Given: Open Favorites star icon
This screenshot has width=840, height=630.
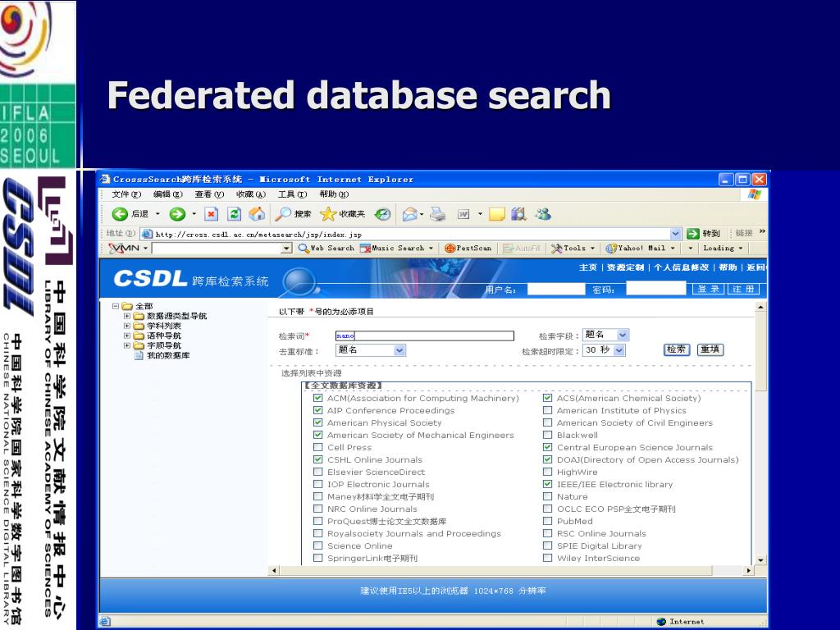Looking at the screenshot, I should pos(327,214).
